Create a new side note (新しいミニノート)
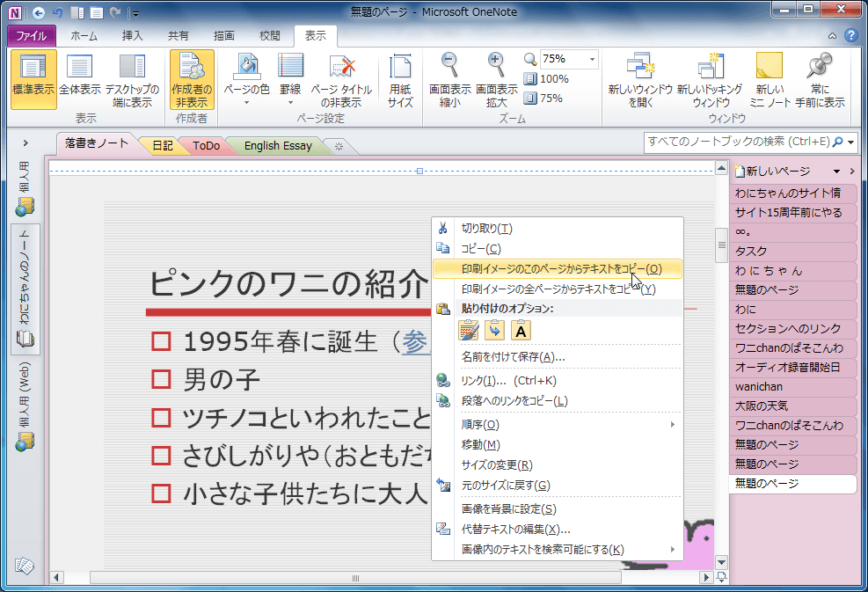Image resolution: width=868 pixels, height=592 pixels. pyautogui.click(x=770, y=79)
